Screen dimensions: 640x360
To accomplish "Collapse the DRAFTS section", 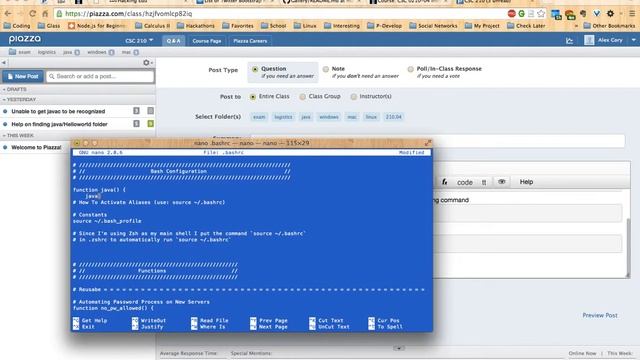I will (x=15, y=89).
